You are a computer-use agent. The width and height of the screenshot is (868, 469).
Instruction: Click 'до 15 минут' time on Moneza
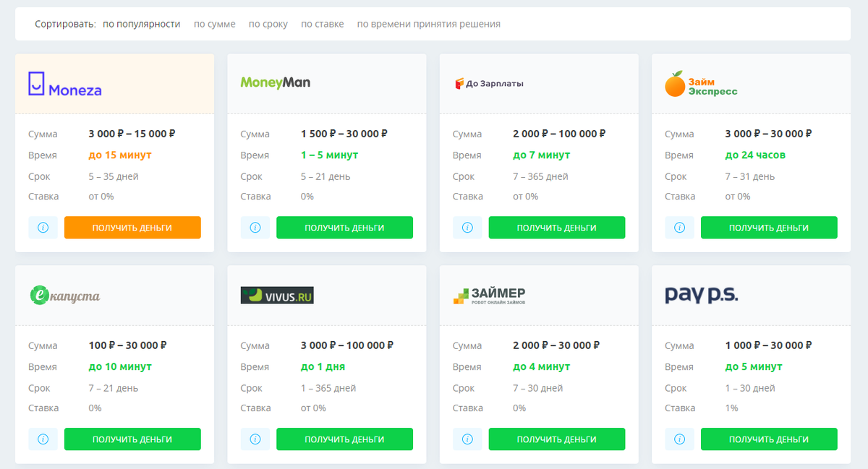click(x=120, y=155)
